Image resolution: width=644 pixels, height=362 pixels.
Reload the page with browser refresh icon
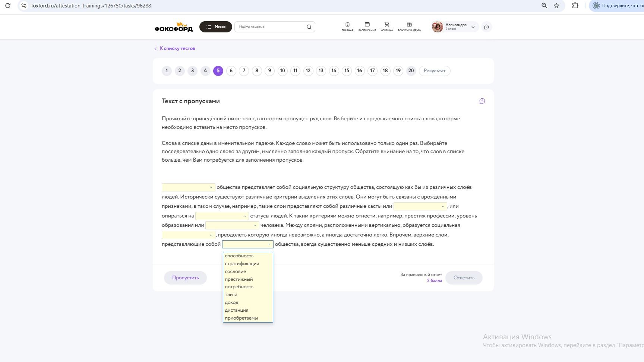(x=8, y=6)
